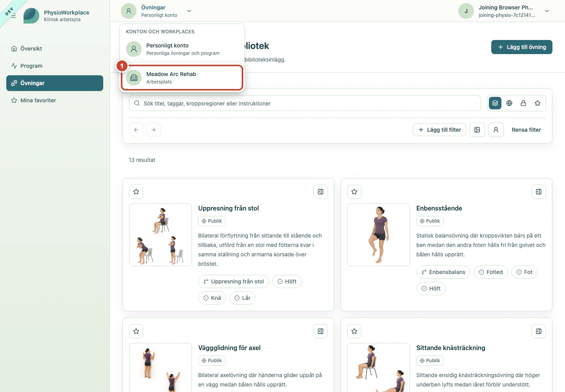The width and height of the screenshot is (565, 392).
Task: Open side panel for Väggglidning för axel
Action: click(x=321, y=331)
